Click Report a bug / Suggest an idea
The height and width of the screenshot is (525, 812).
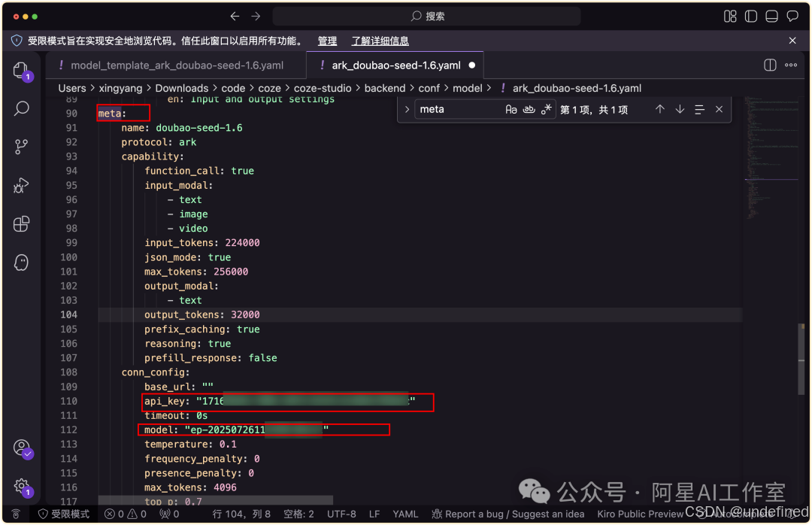508,514
